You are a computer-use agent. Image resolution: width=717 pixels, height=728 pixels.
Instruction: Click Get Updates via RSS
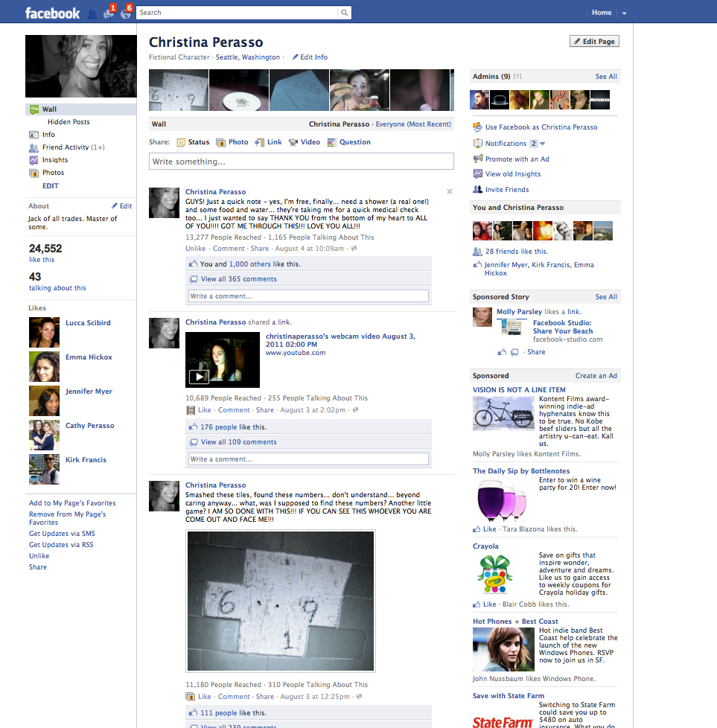(61, 545)
